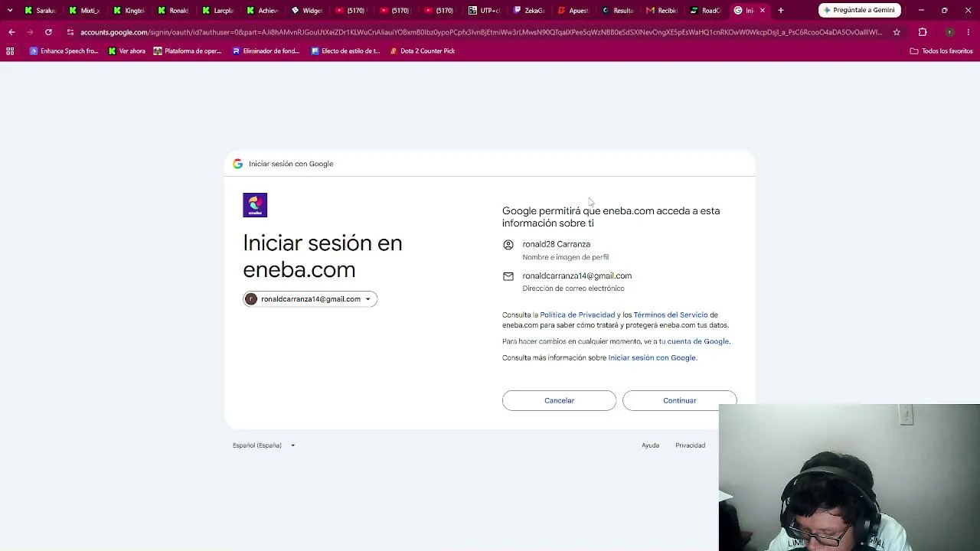
Task: Open Enhance Speech bookmark
Action: pos(64,51)
